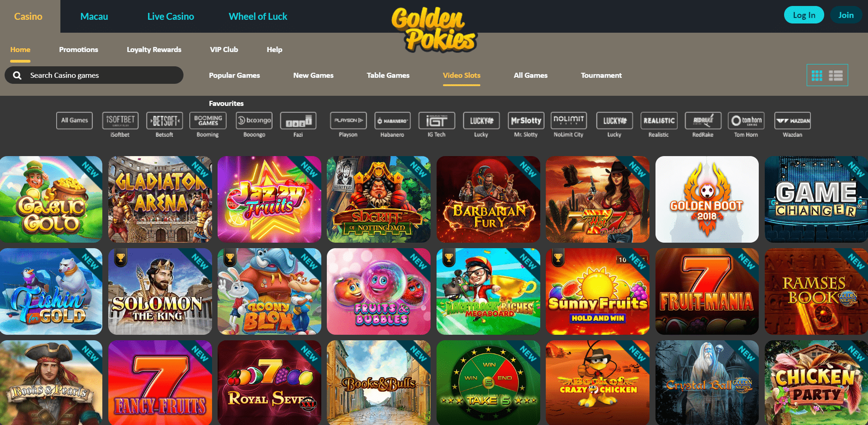Screen dimensions: 868x425
Task: Filter by Tom Horn provider icon
Action: [746, 121]
